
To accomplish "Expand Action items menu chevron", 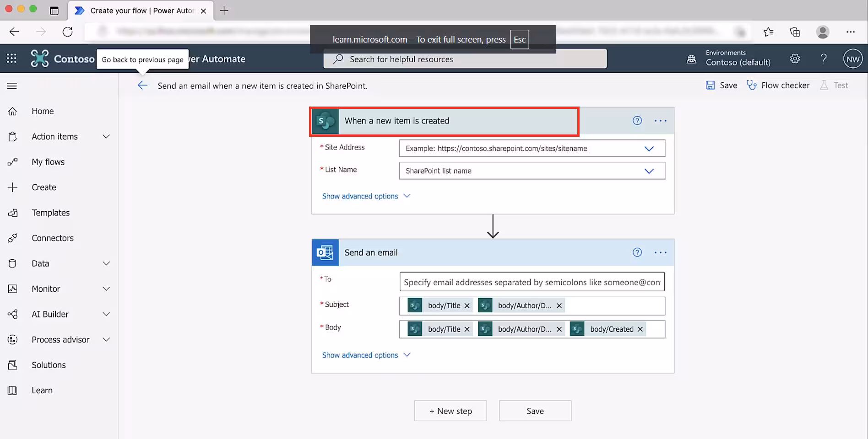I will (x=106, y=136).
